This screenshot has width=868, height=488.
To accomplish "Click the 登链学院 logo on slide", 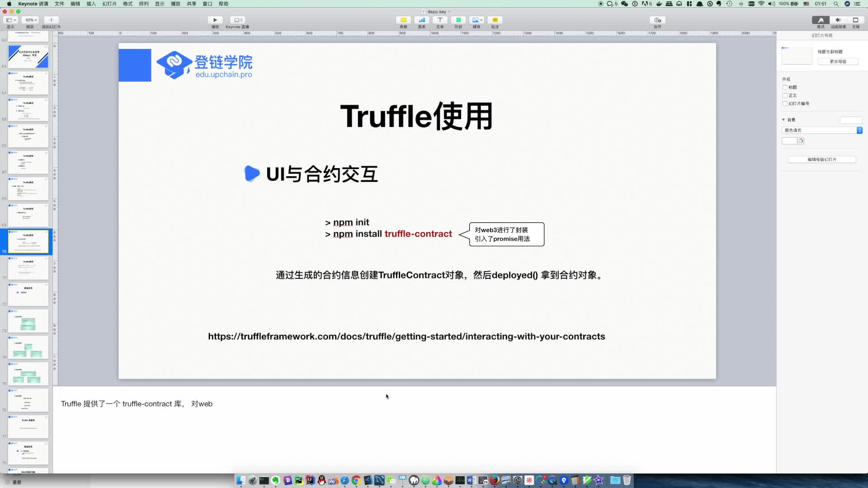I will [x=204, y=66].
